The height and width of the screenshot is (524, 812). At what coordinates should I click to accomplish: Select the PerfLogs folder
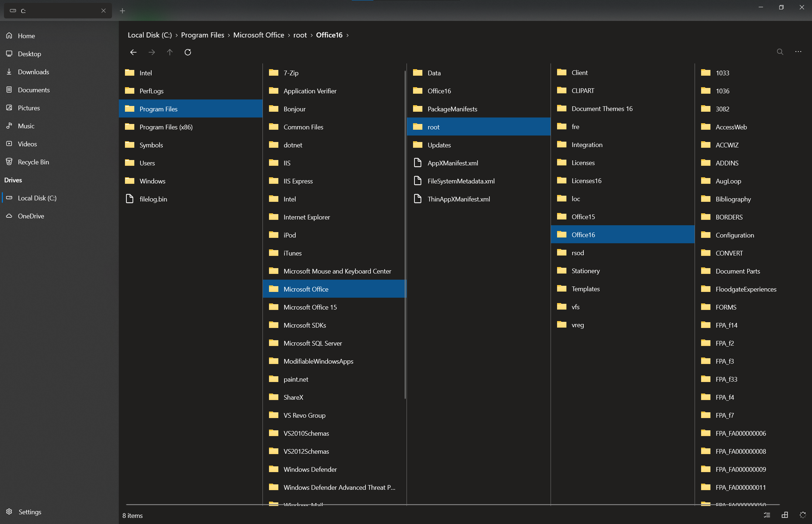tap(191, 91)
